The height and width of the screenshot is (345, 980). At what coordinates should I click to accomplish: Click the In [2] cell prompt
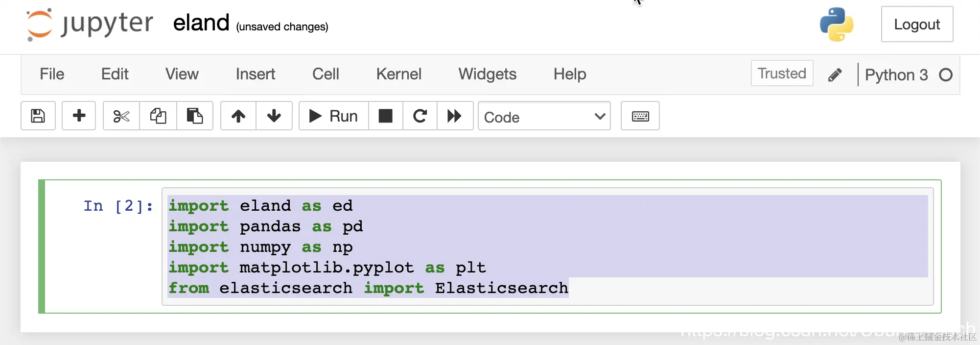(118, 206)
